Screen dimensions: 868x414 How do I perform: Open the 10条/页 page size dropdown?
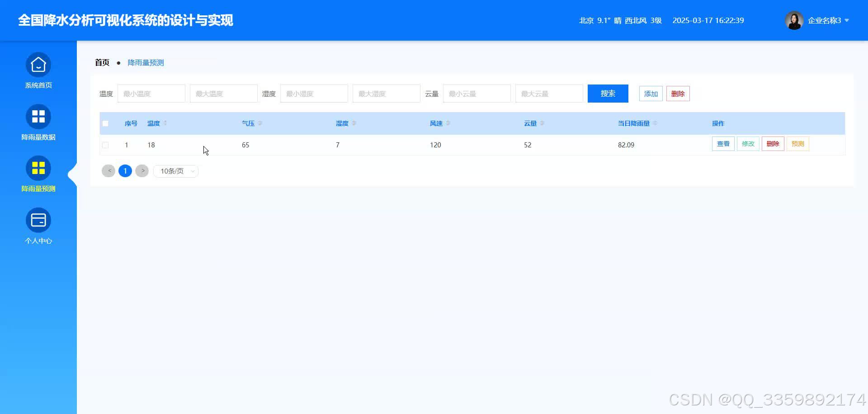pos(175,171)
